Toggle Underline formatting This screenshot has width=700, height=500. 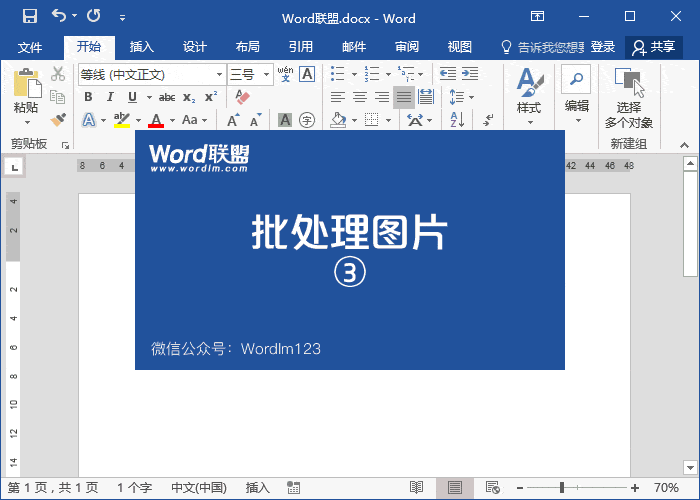(132, 97)
